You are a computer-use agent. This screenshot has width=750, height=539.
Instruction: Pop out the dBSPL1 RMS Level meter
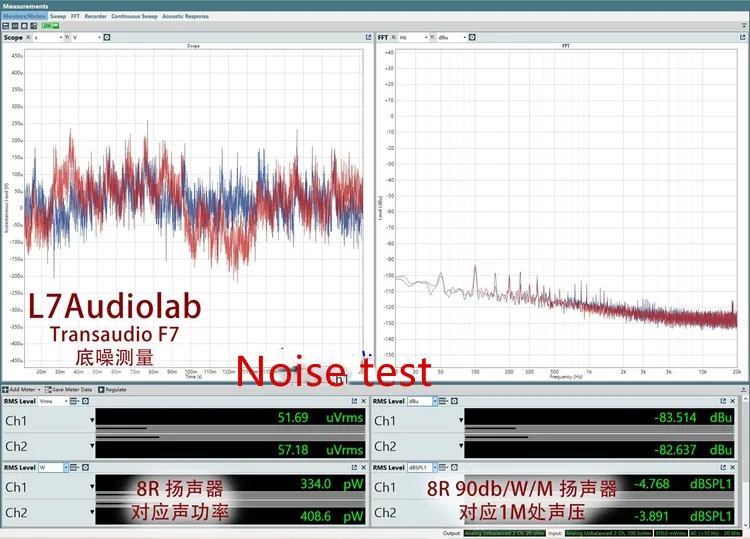(723, 468)
